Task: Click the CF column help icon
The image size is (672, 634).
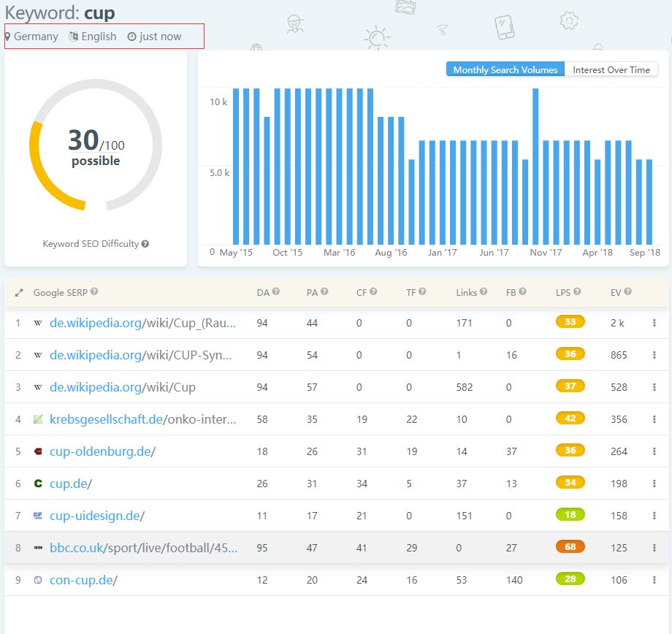Action: click(x=373, y=292)
